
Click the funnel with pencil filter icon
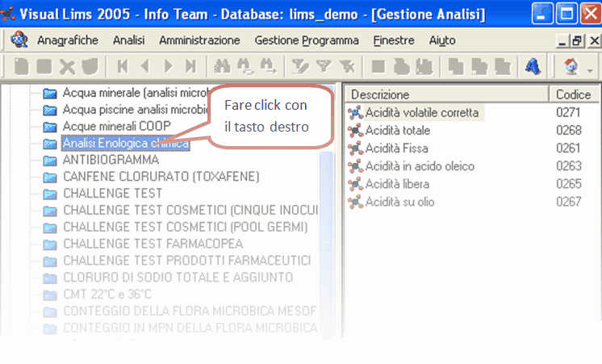(300, 66)
